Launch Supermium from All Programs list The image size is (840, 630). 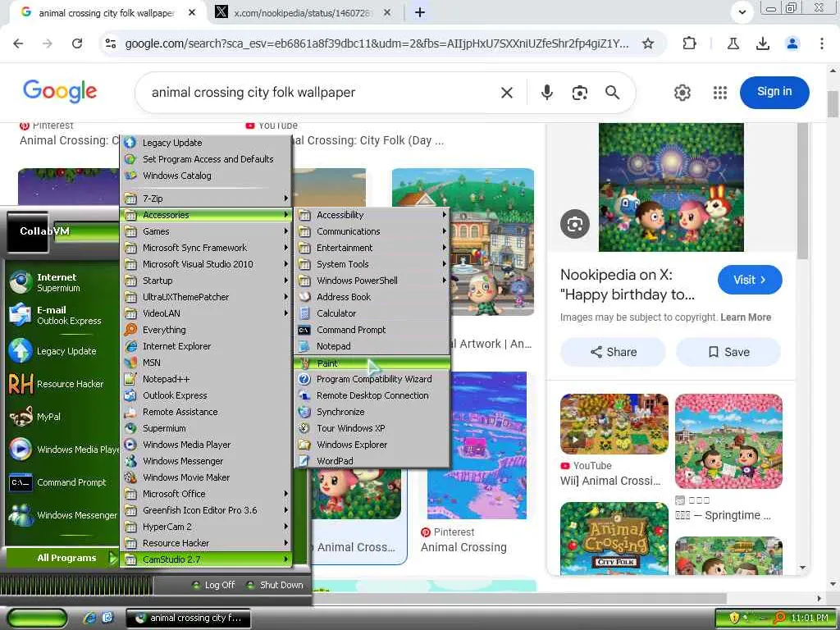[x=206, y=428]
